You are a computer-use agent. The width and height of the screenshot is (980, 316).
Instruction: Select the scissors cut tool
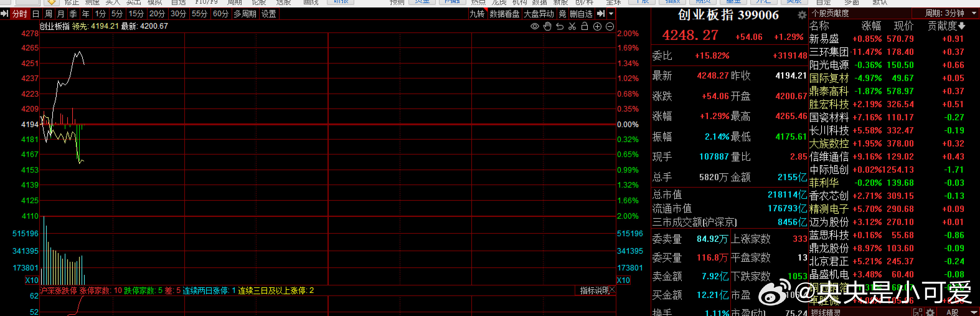[x=572, y=26]
